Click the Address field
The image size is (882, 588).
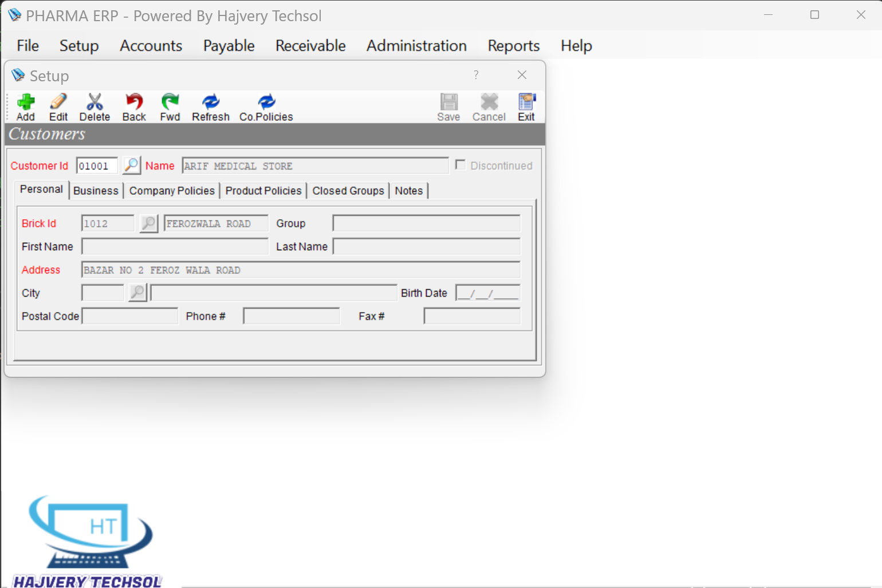[x=301, y=270]
